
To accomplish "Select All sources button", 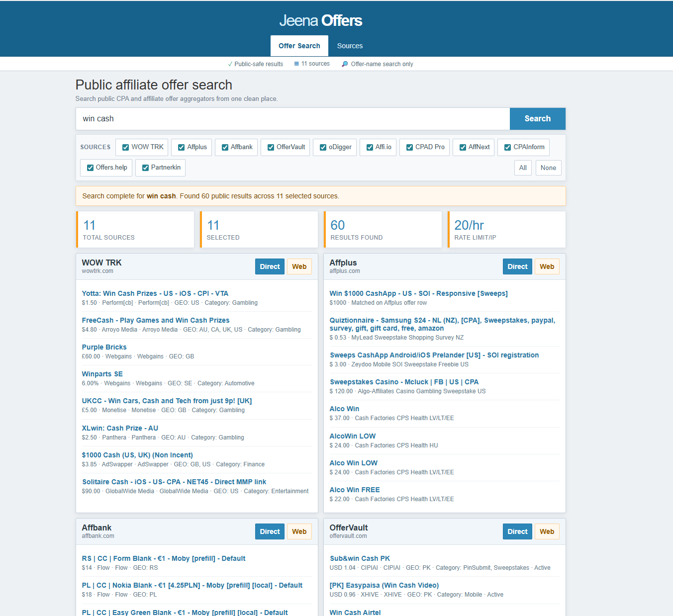I will click(x=523, y=168).
